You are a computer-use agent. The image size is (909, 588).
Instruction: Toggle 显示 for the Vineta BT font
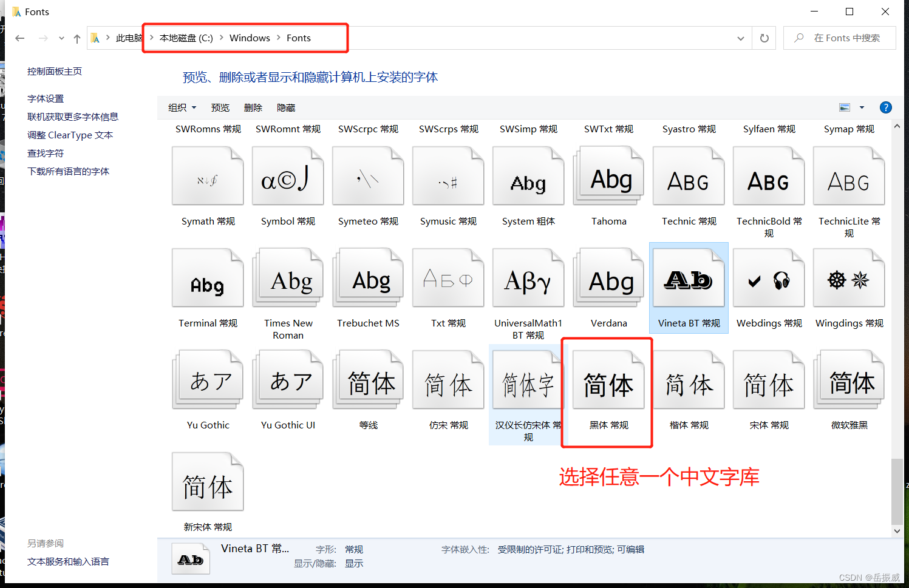354,563
